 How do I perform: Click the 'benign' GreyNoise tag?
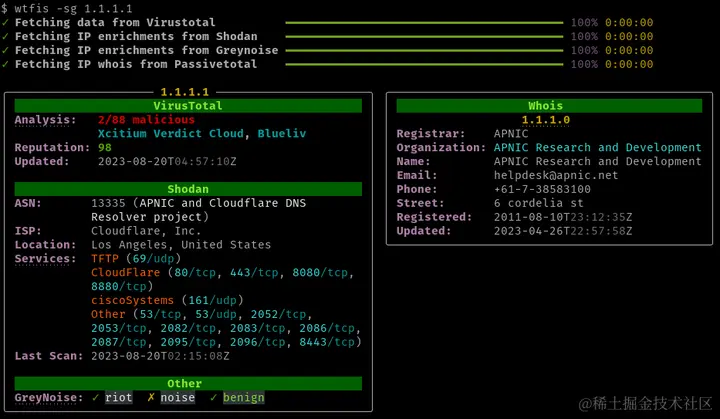[x=243, y=397]
